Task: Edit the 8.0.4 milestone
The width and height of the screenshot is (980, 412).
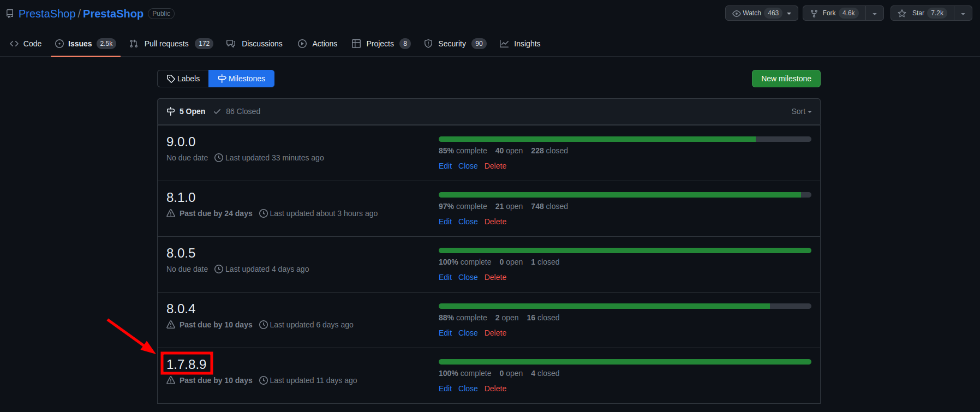Action: coord(445,333)
